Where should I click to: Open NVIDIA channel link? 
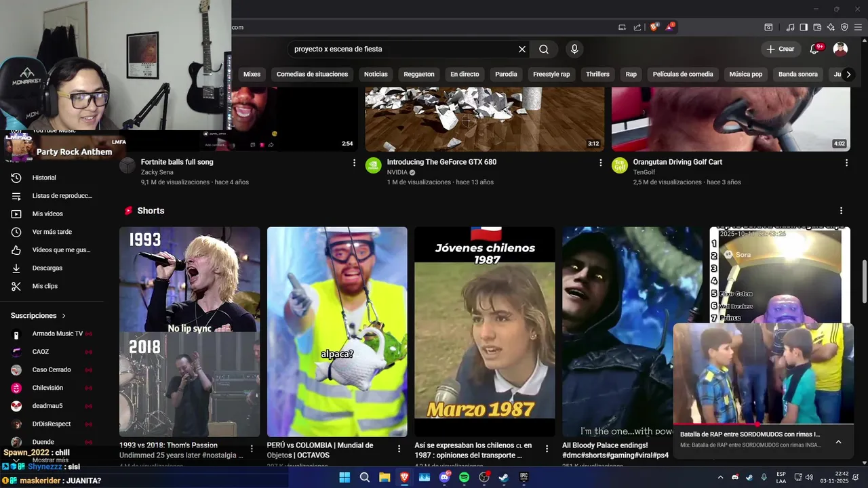(x=397, y=172)
